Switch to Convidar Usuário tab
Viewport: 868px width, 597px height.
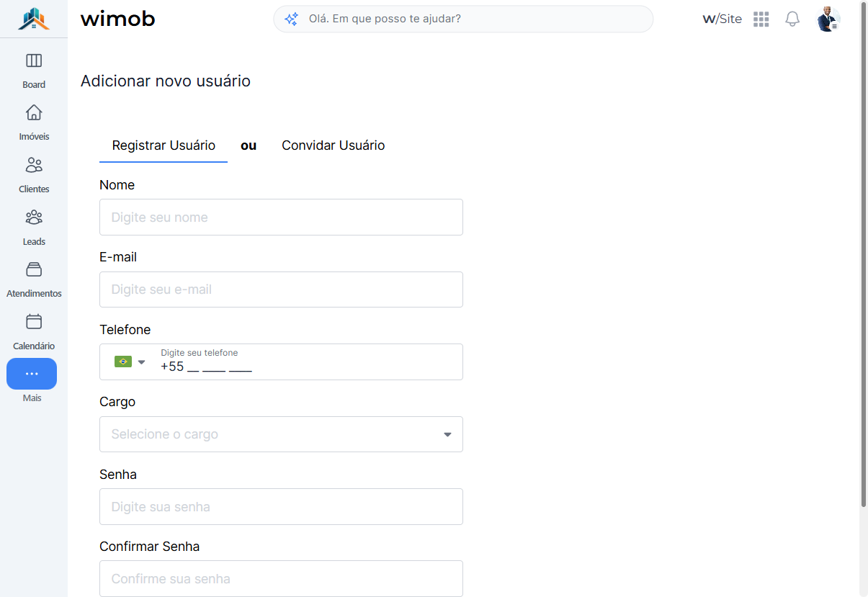[x=333, y=145]
